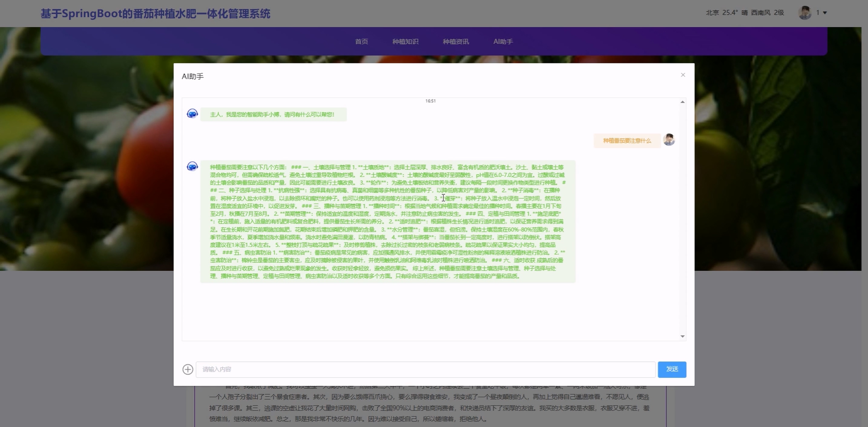
Task: Click the user question bubble 种植番茄要注意什么
Action: (627, 141)
